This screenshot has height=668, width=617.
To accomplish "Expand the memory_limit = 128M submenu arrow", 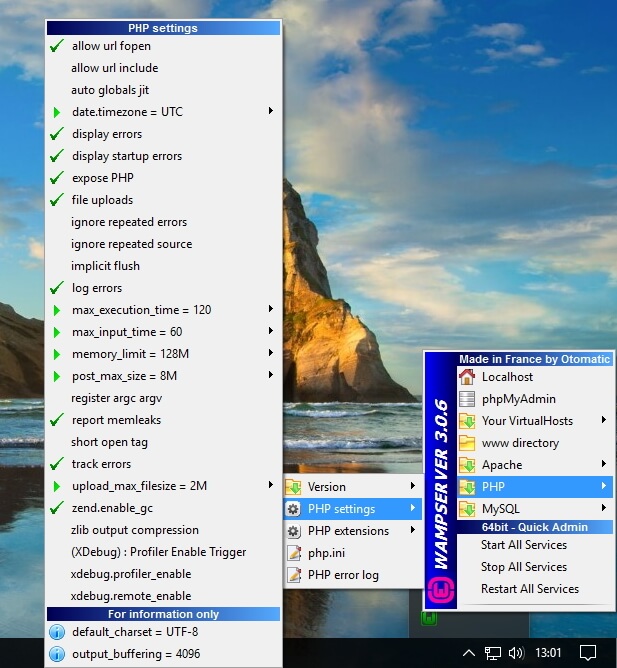I will (x=271, y=353).
